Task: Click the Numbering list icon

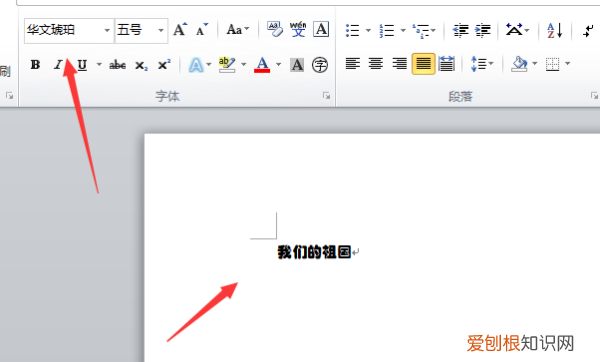Action: tap(386, 30)
